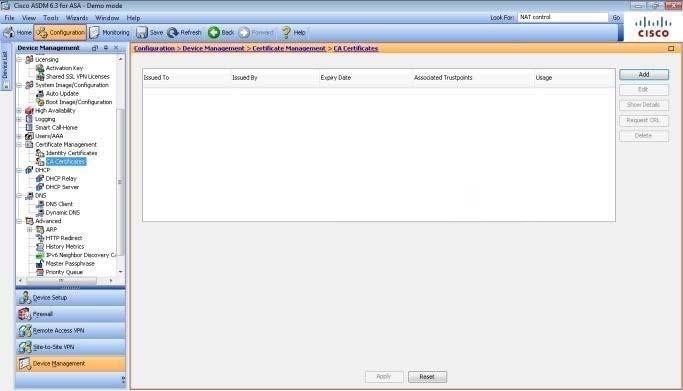This screenshot has width=683, height=391.
Task: Click Device Management breadcrumb link
Action: (x=213, y=48)
